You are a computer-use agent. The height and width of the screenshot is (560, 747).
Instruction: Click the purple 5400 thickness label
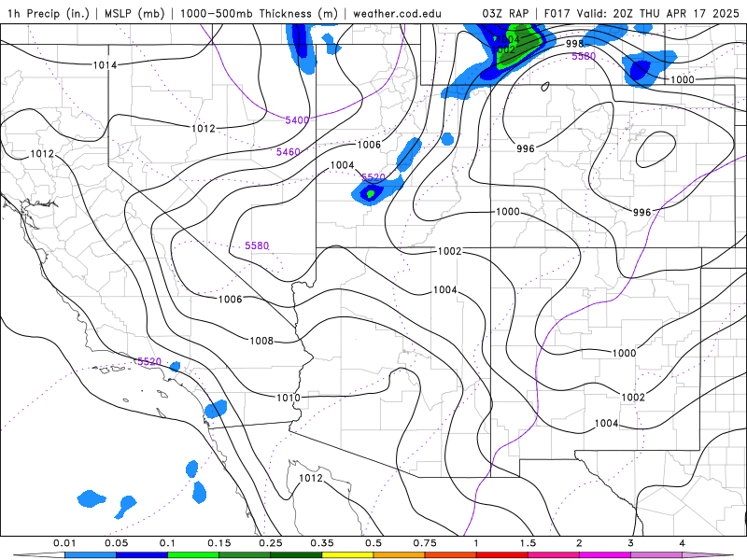297,120
